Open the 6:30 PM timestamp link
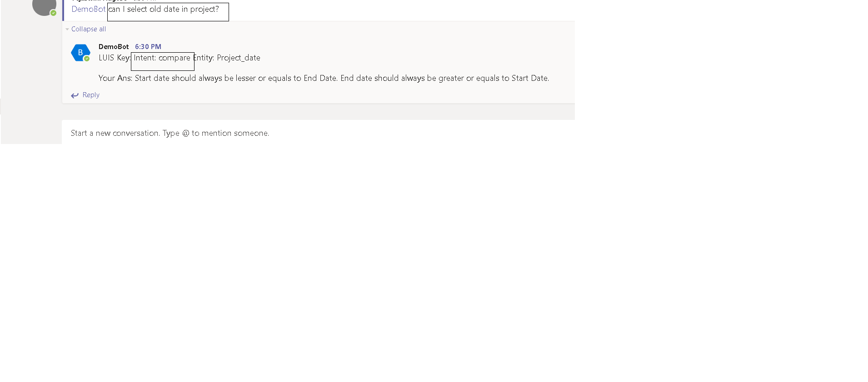 click(x=148, y=46)
